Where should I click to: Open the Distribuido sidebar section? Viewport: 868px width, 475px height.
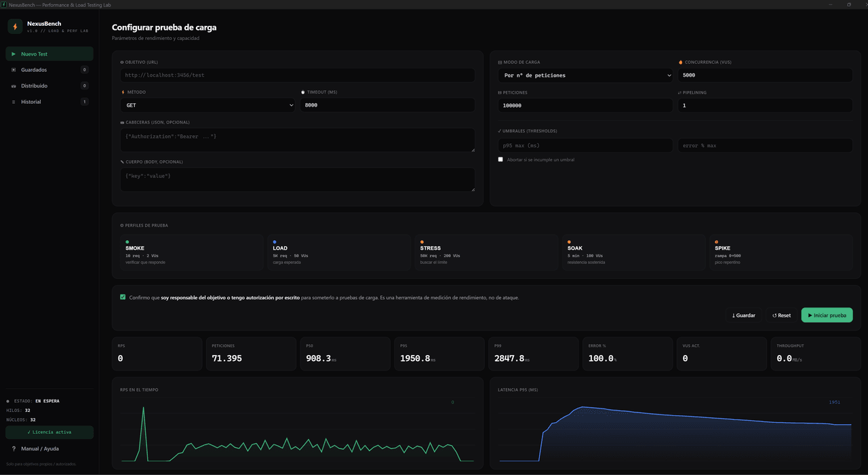(50, 85)
